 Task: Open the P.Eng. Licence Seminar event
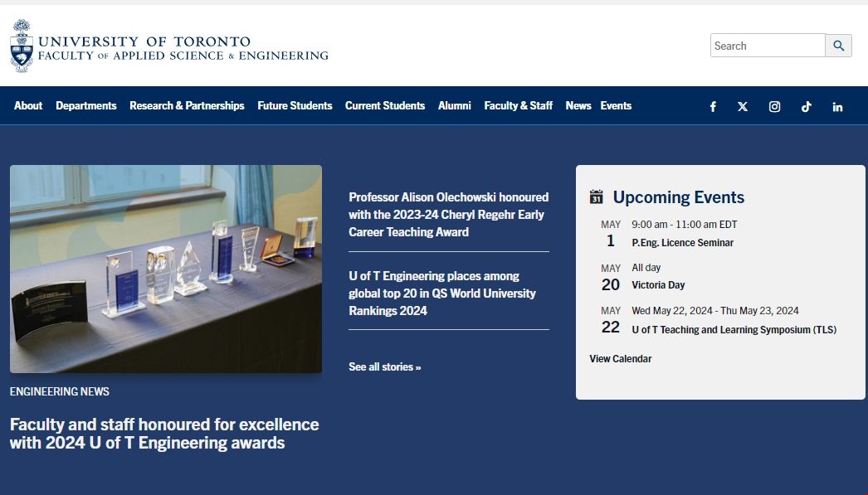pos(682,243)
